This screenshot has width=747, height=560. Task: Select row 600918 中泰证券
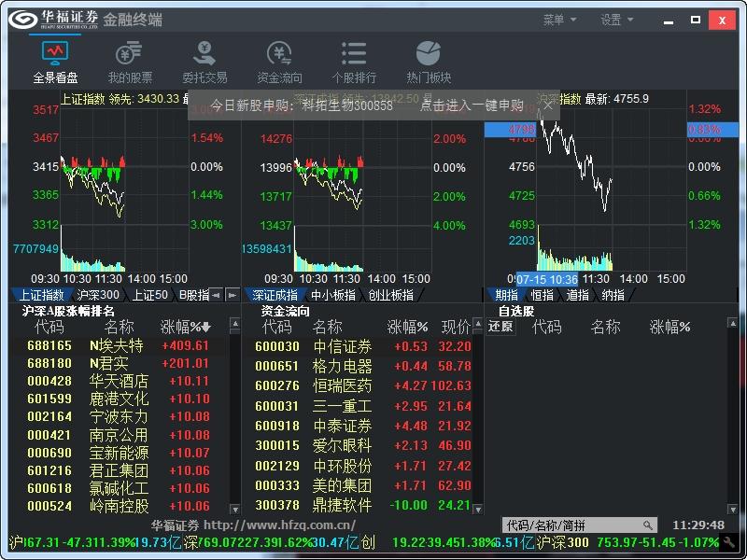pyautogui.click(x=359, y=426)
